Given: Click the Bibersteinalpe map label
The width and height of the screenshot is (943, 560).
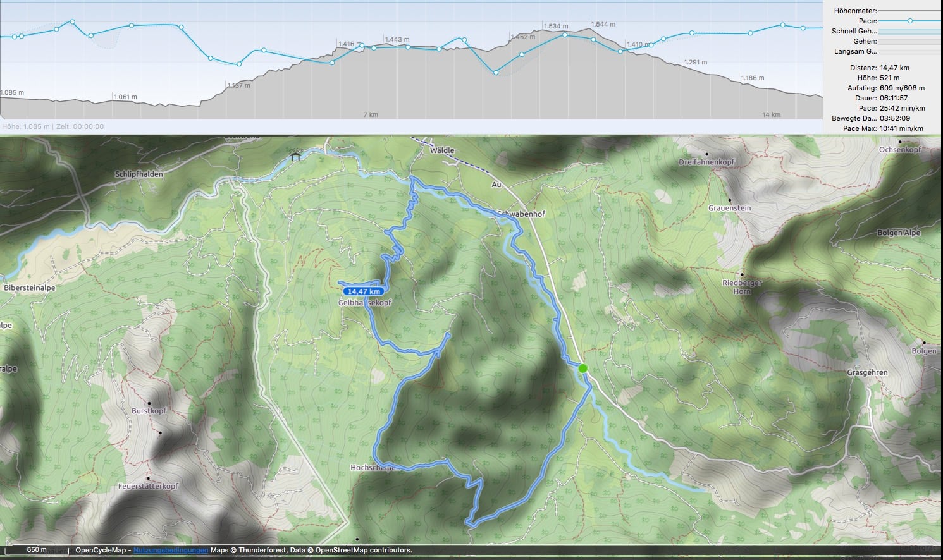Looking at the screenshot, I should point(30,288).
